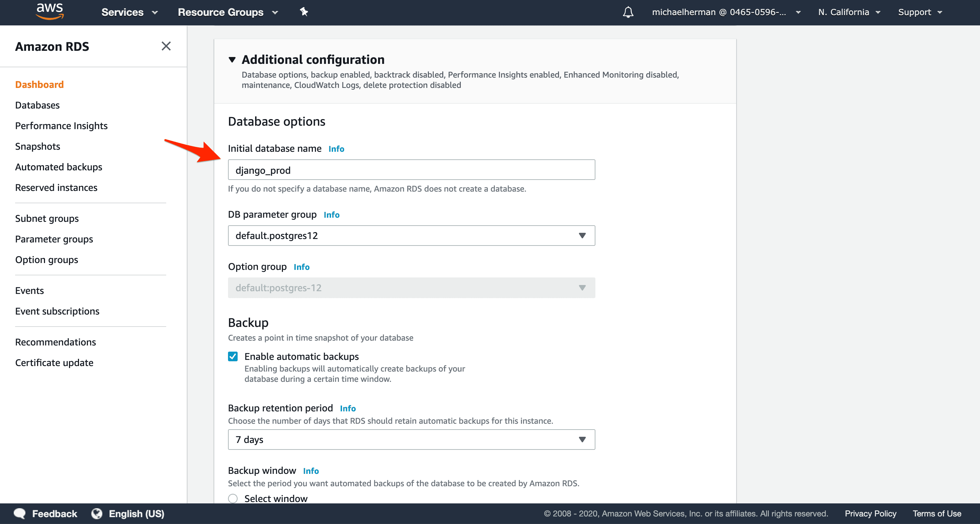The height and width of the screenshot is (524, 980).
Task: Click the Automated backups icon
Action: coord(58,167)
